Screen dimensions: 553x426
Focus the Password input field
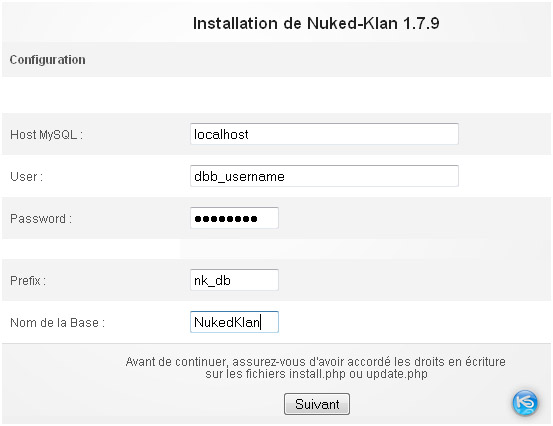click(x=234, y=218)
